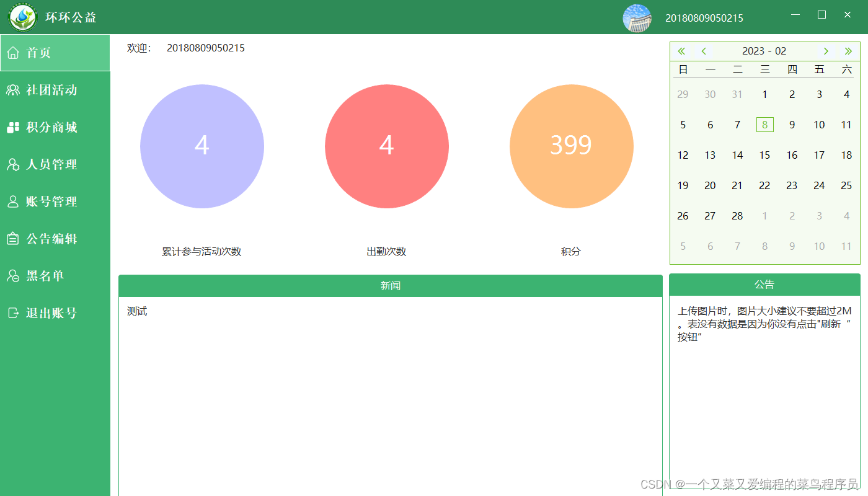Click the 积分 score circle showing 399
Image resolution: width=868 pixels, height=496 pixels.
click(x=571, y=146)
